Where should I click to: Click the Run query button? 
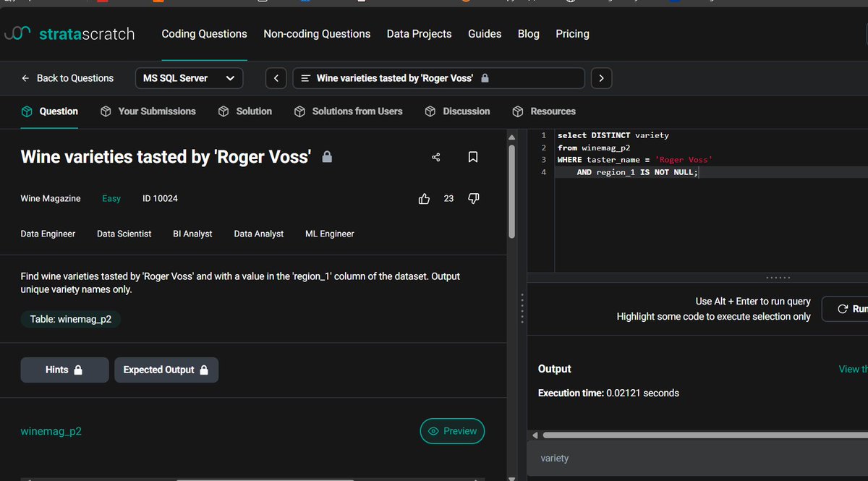click(x=845, y=309)
